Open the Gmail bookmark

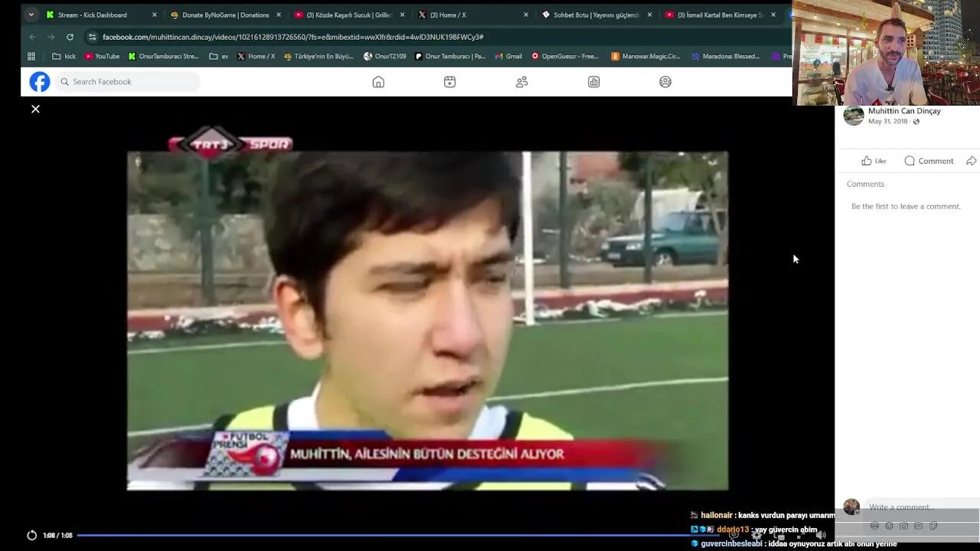click(508, 56)
